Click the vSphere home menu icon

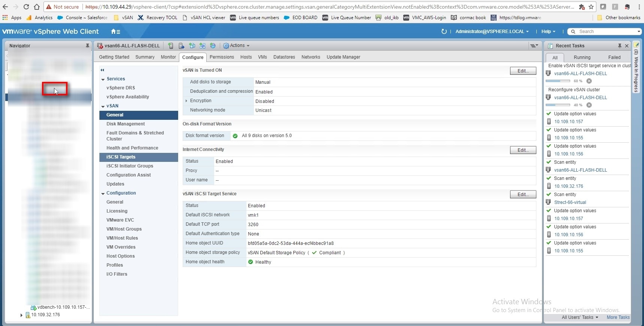tap(116, 32)
